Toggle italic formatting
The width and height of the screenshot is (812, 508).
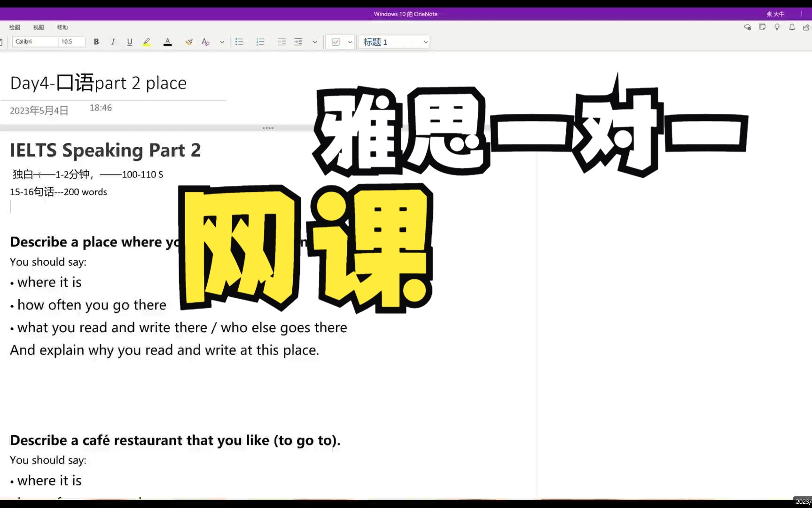113,42
